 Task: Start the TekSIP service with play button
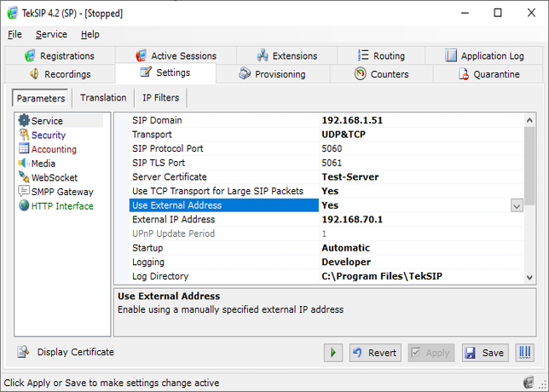[333, 353]
